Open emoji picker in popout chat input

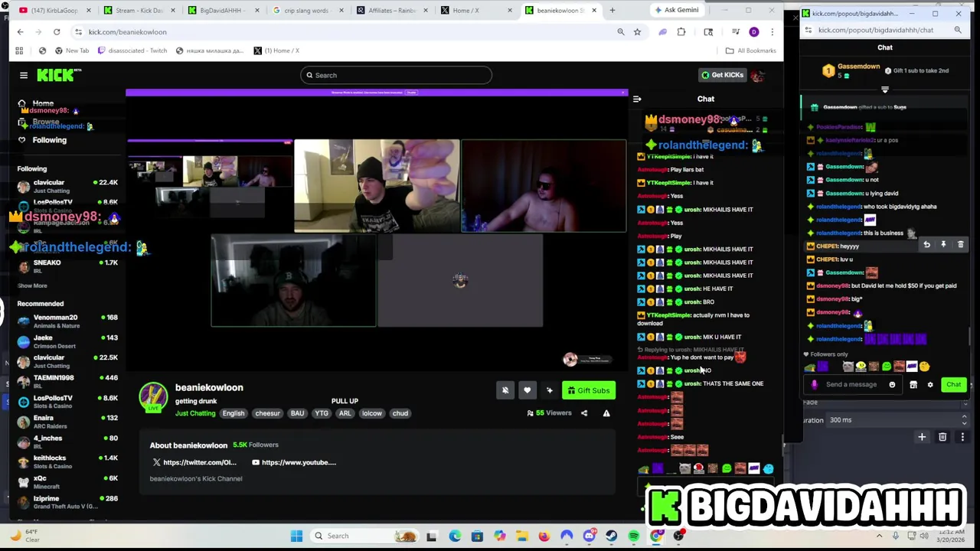[892, 385]
